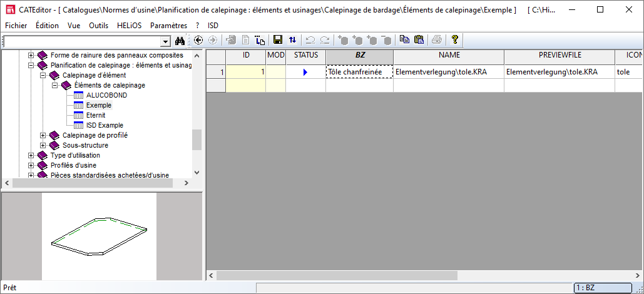Expand the Calepinage de profilé node
This screenshot has height=294, width=644.
pyautogui.click(x=43, y=135)
